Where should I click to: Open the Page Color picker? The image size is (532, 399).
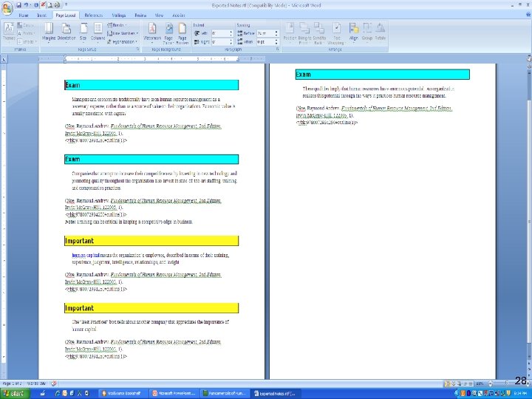point(168,33)
